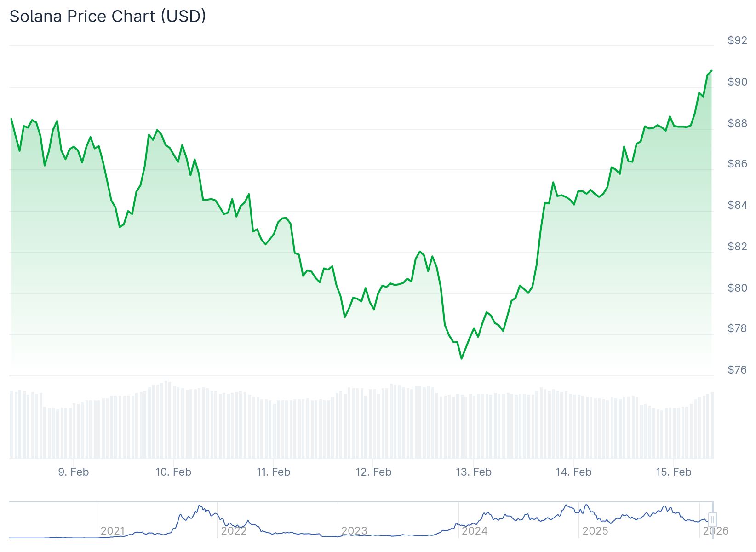Click the price line's latest peak point

click(x=711, y=71)
